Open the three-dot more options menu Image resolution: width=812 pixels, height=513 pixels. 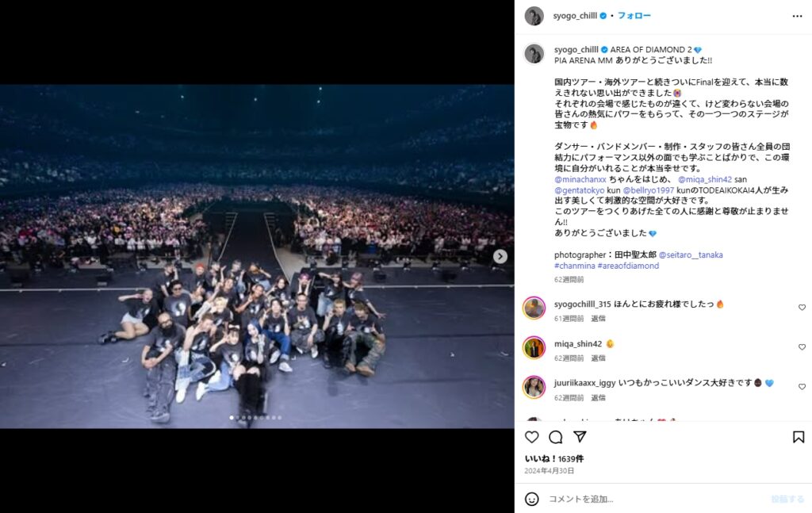click(797, 16)
